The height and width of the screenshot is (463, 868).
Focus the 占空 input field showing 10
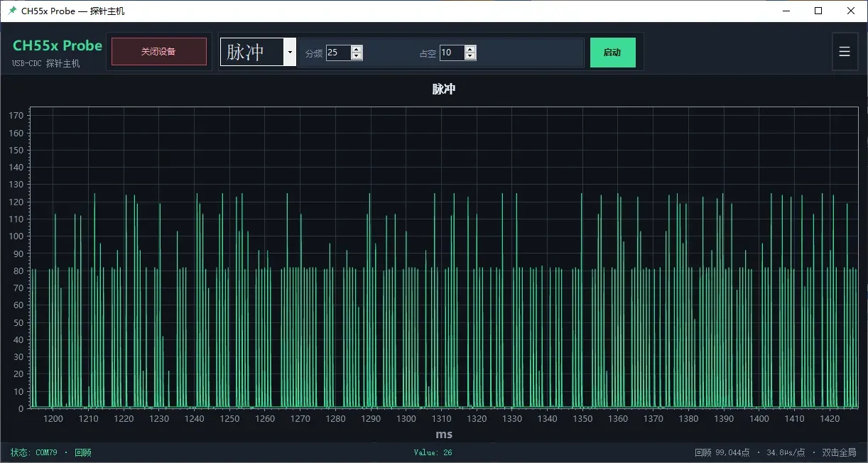[452, 53]
